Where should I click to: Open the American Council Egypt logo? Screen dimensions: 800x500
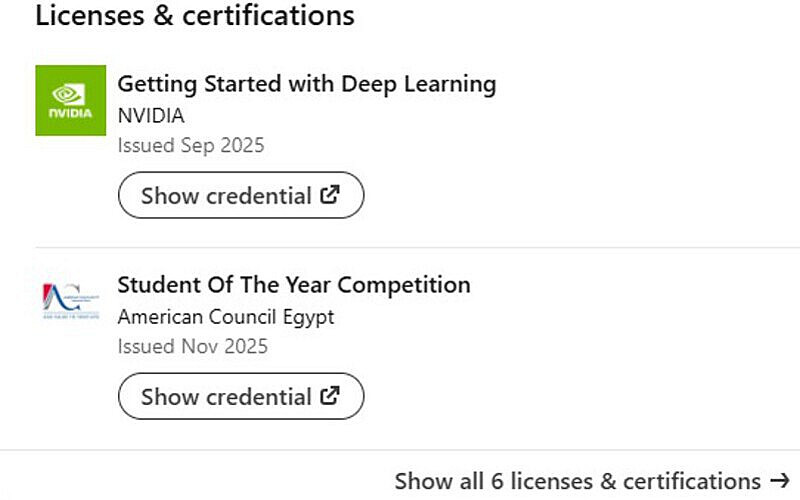70,300
